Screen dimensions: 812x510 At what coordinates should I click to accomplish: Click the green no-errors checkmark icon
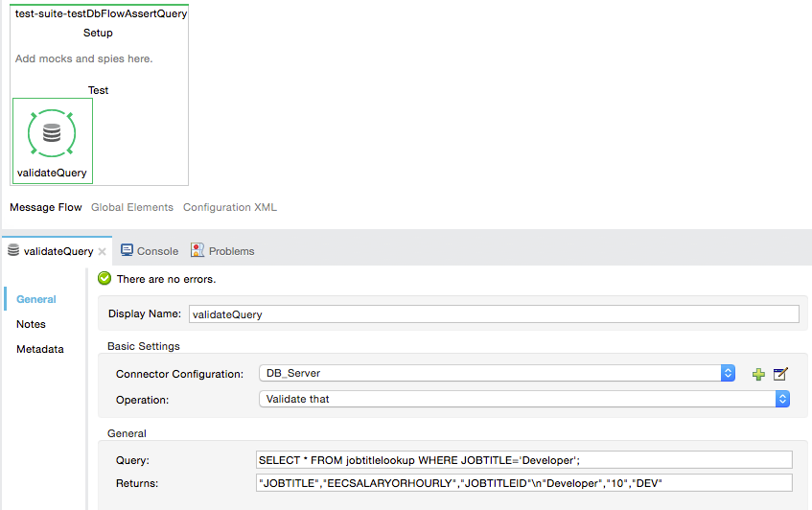[104, 279]
